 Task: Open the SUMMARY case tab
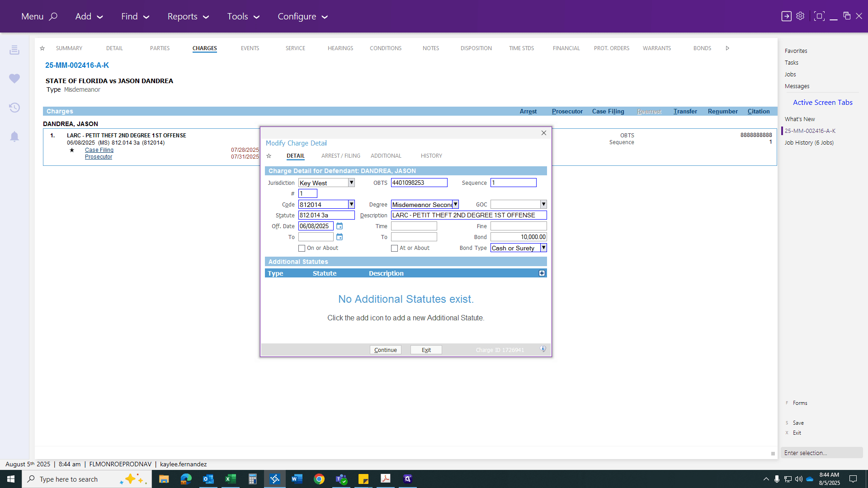[69, 48]
